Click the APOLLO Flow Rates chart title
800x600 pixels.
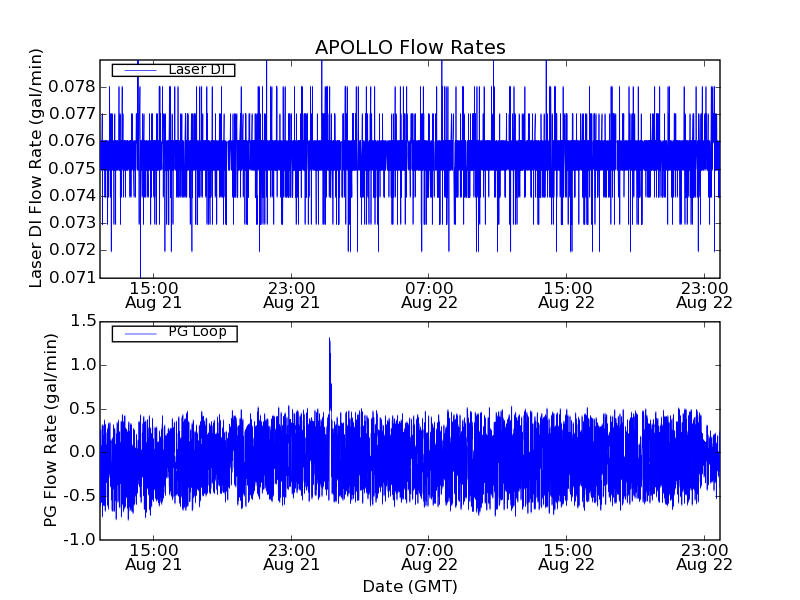[410, 47]
